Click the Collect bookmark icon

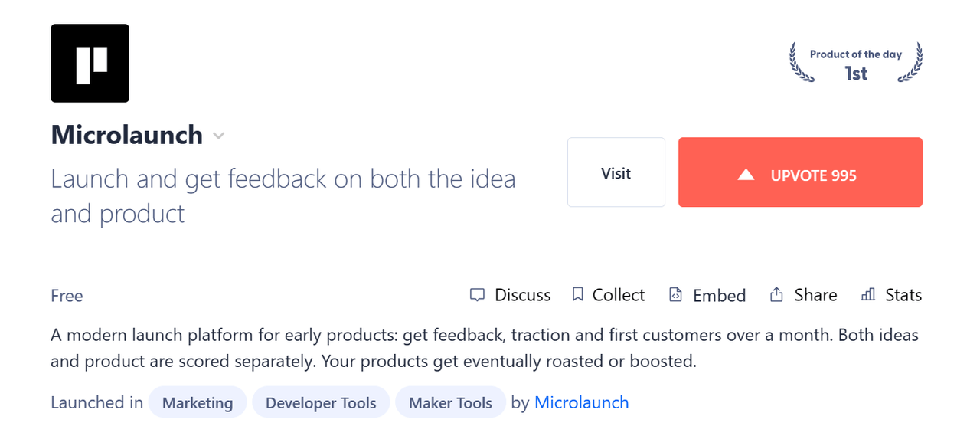[x=578, y=294]
